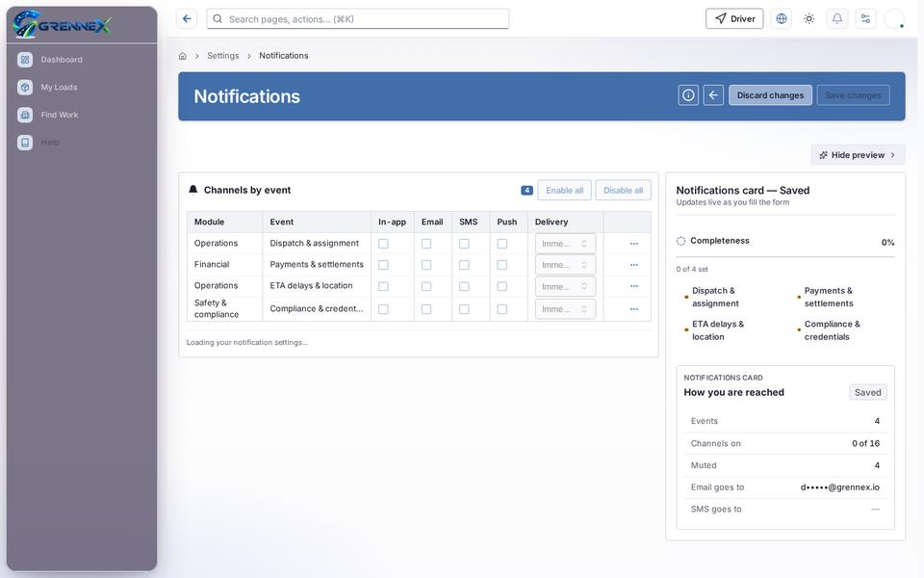Open more options for Dispatch & assignment
The width and height of the screenshot is (924, 578).
(x=634, y=244)
